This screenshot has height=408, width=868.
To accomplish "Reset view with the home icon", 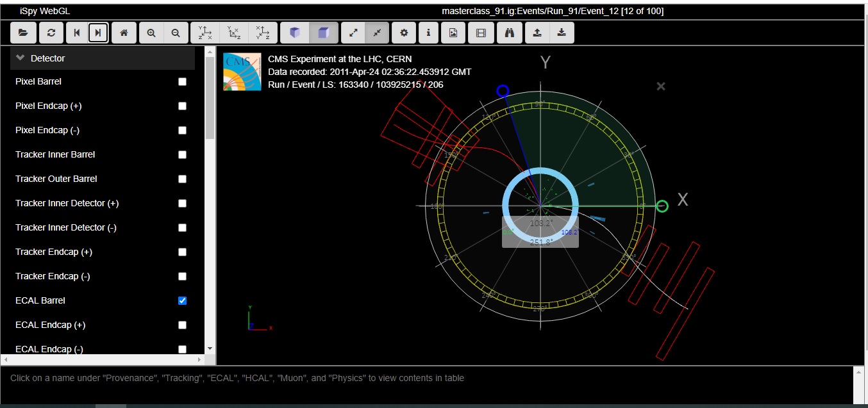I will coord(124,33).
